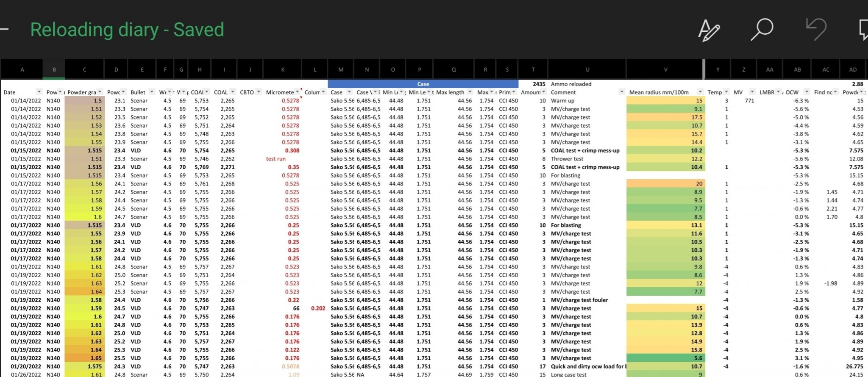Open the pen editing menu icon
868x377 pixels.
tap(709, 30)
